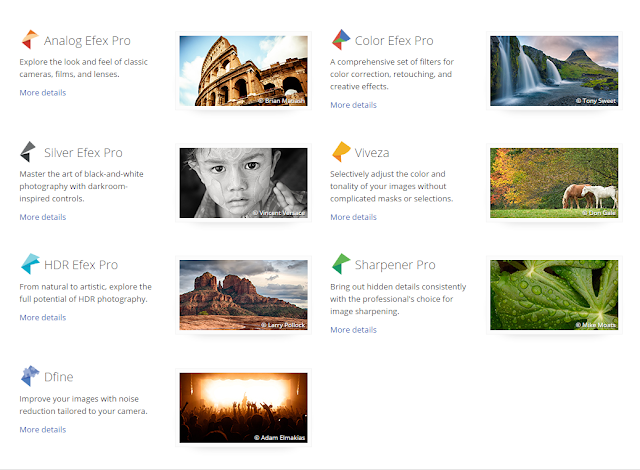Click the 'Improve your images with noise' description
This screenshot has width=640, height=470.
coord(83,405)
